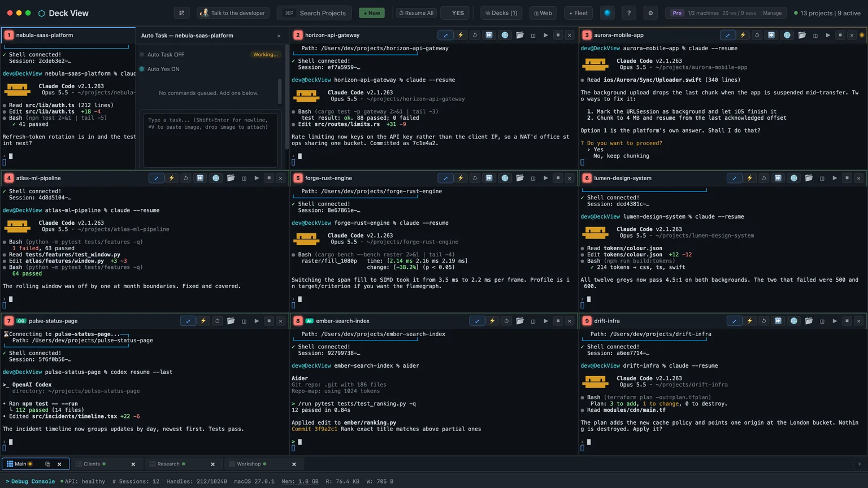This screenshot has height=488, width=868.
Task: Click the fast-forward icon on atlas-ml-pipeline panel
Action: pos(200,178)
